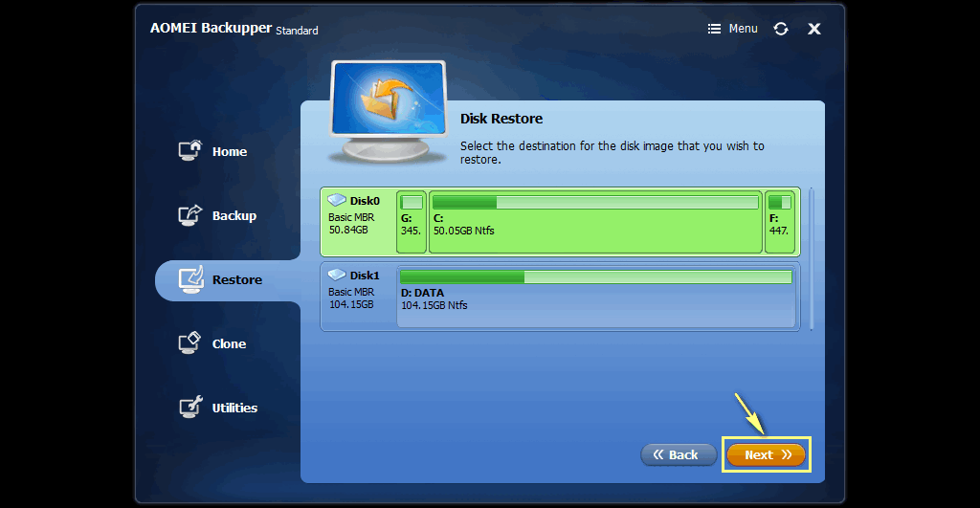Image resolution: width=980 pixels, height=508 pixels.
Task: Click the Backup sidebar icon
Action: [190, 215]
